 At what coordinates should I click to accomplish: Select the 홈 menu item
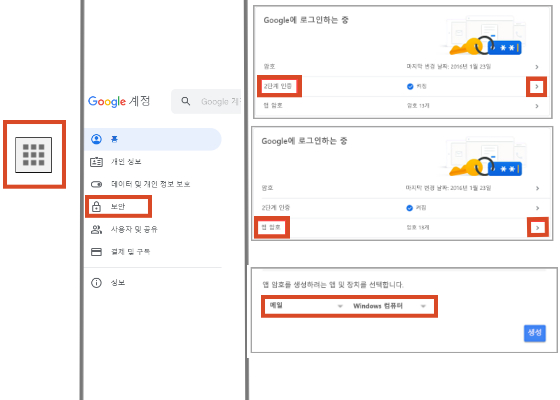coord(153,139)
